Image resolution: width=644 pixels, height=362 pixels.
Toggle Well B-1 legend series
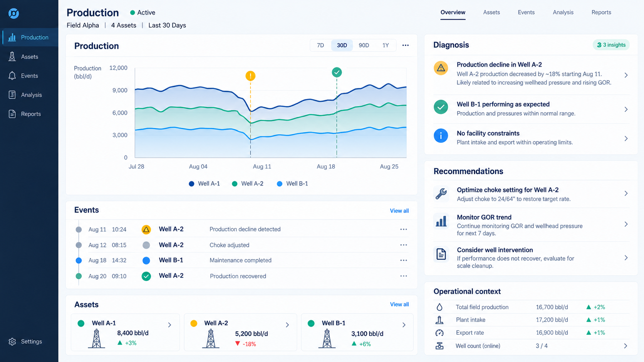pos(293,184)
